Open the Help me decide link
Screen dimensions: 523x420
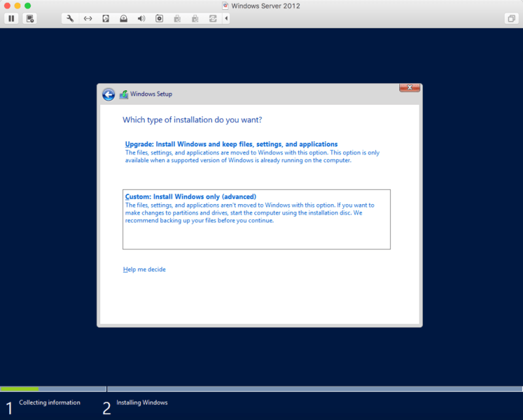144,270
